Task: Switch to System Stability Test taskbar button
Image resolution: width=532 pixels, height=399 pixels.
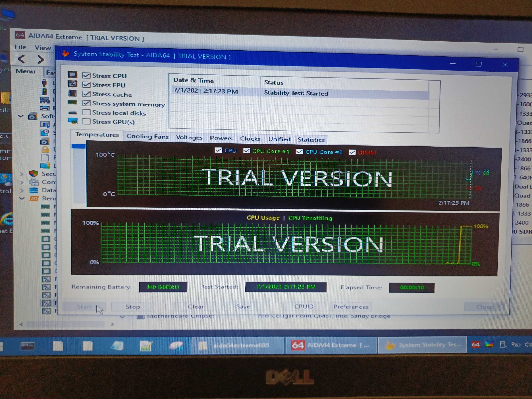Action: (x=422, y=345)
